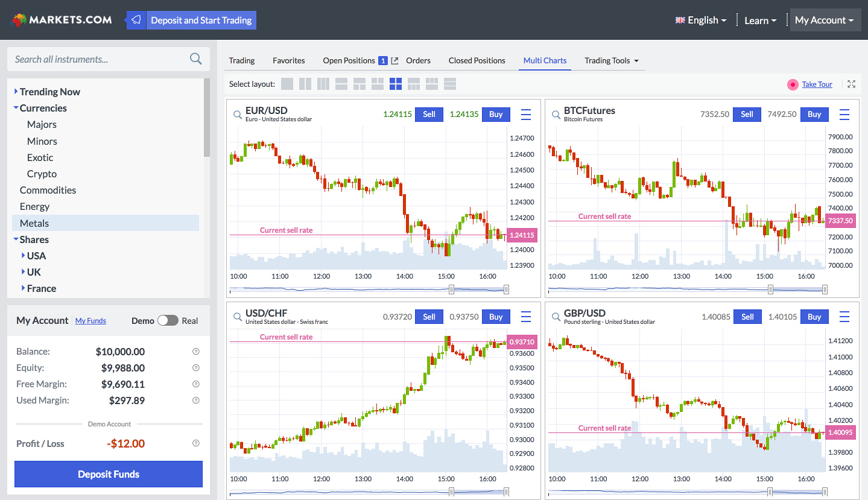Open the BTCFutures chart hamburger menu
The height and width of the screenshot is (500, 868).
click(x=844, y=115)
